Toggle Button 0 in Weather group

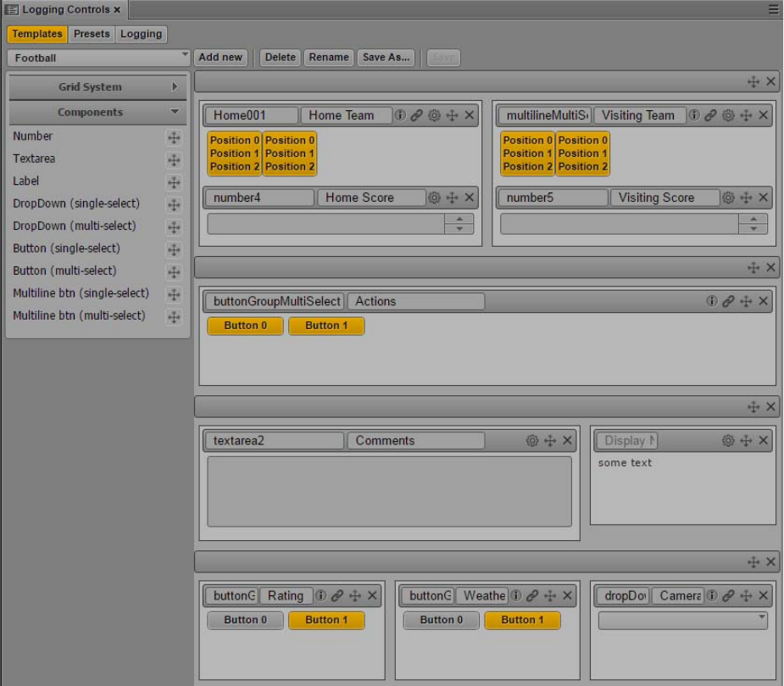coord(442,620)
